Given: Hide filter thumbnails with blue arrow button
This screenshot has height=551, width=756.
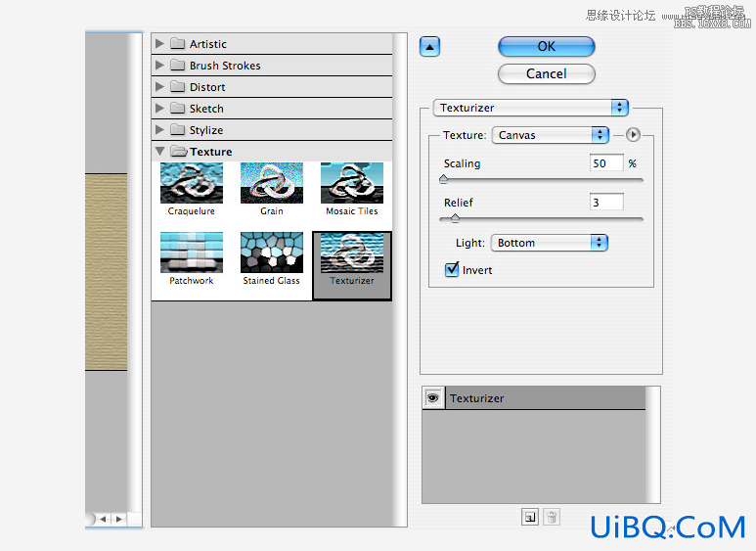Looking at the screenshot, I should (x=429, y=47).
